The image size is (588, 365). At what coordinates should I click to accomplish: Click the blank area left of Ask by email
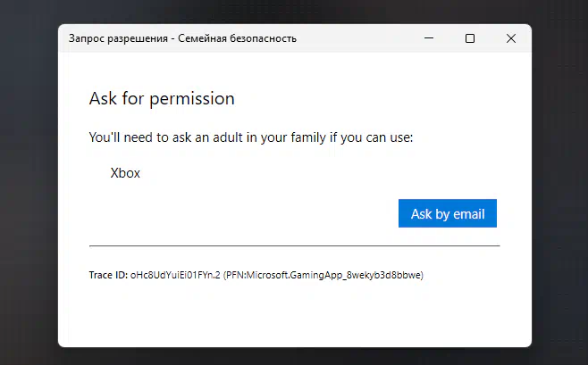pyautogui.click(x=244, y=213)
